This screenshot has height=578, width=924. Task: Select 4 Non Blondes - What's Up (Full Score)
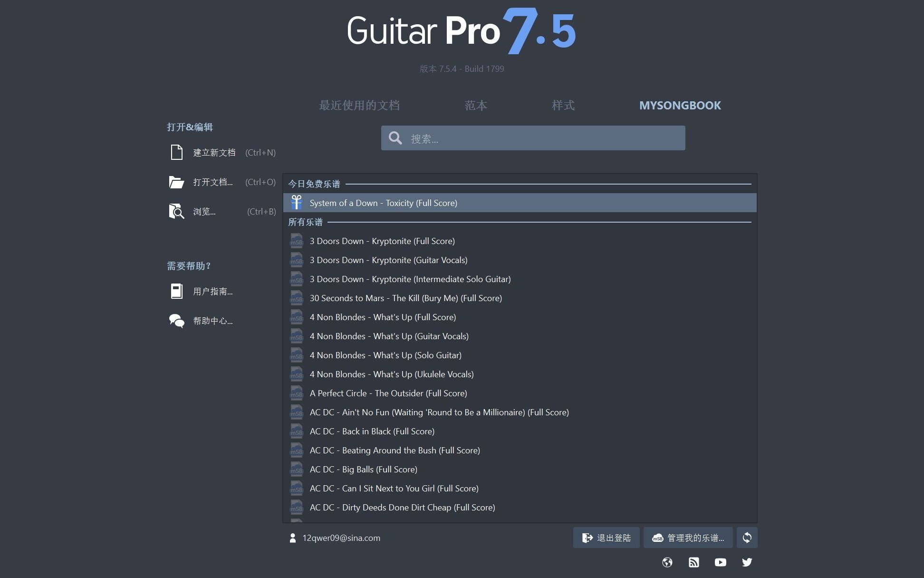click(x=520, y=317)
